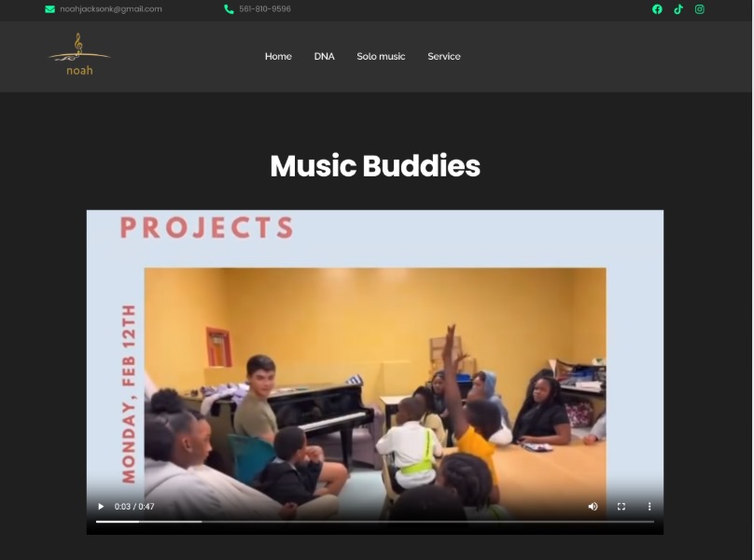Image resolution: width=754 pixels, height=560 pixels.
Task: Open the Instagram social icon
Action: point(700,9)
